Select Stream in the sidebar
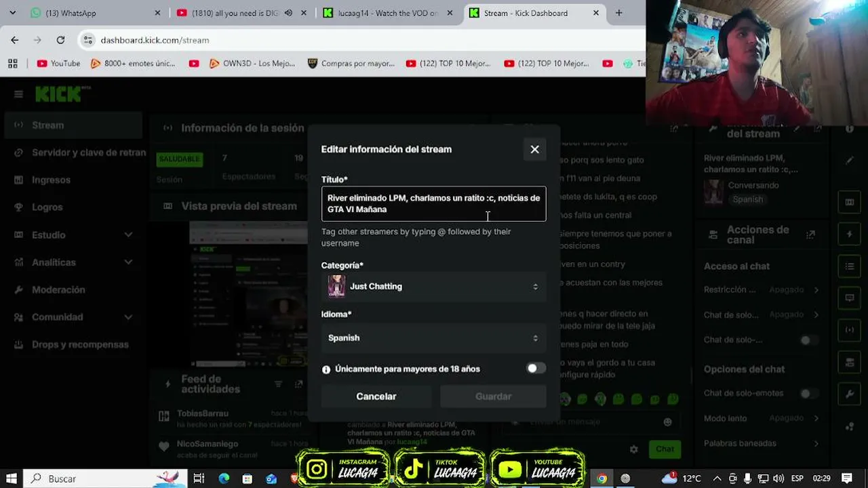This screenshot has height=488, width=868. click(x=73, y=125)
